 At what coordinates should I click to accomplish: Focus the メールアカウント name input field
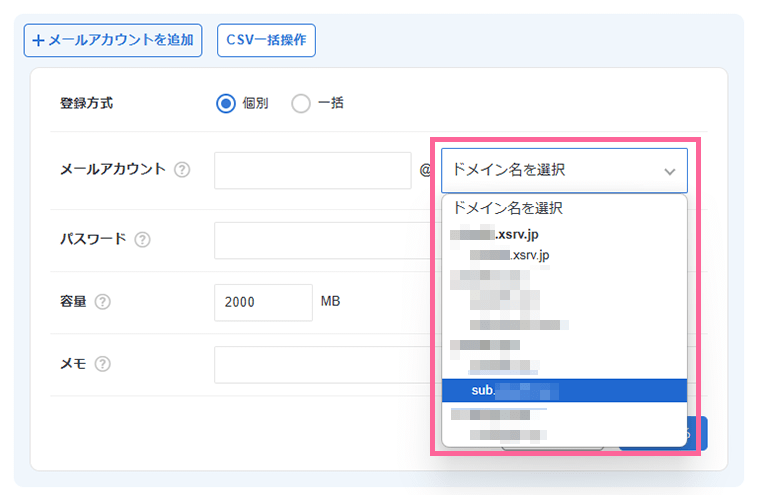coord(313,170)
